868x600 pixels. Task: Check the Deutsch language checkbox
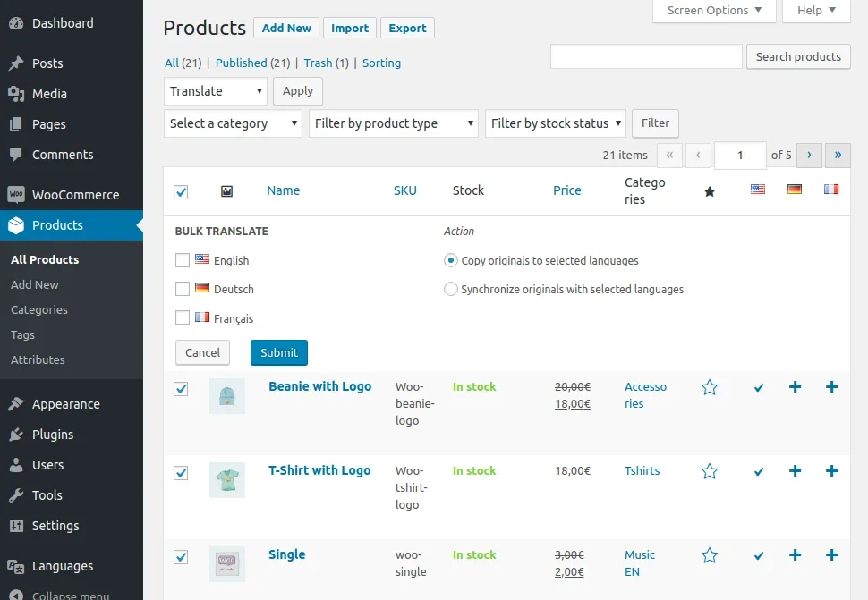(x=182, y=289)
